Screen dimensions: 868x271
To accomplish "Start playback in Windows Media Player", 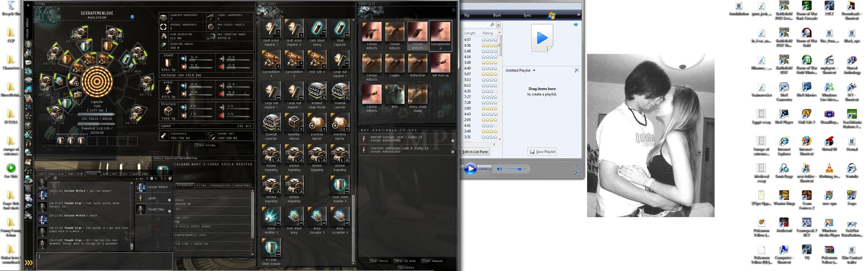I will tap(470, 169).
